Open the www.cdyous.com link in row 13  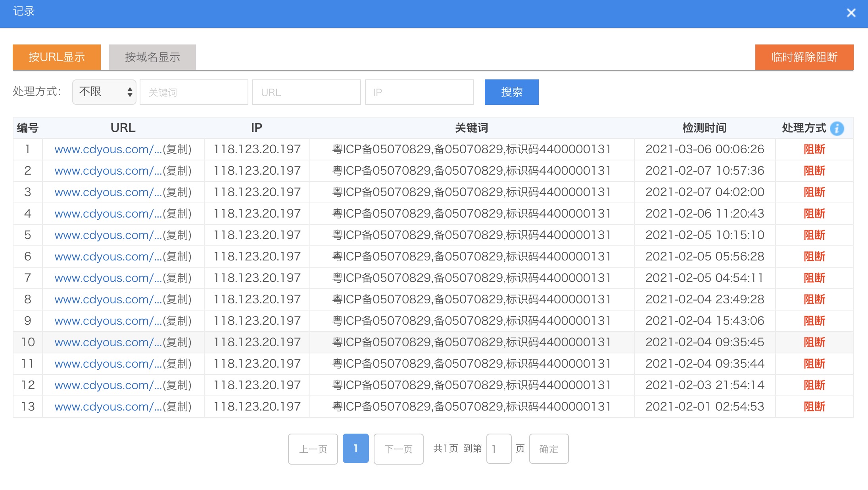click(108, 407)
